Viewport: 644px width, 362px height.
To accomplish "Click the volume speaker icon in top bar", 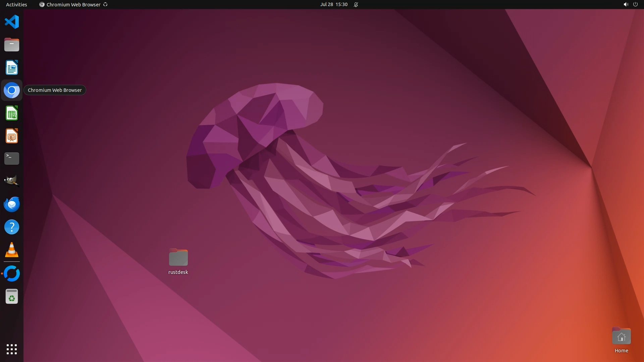I will tap(626, 4).
